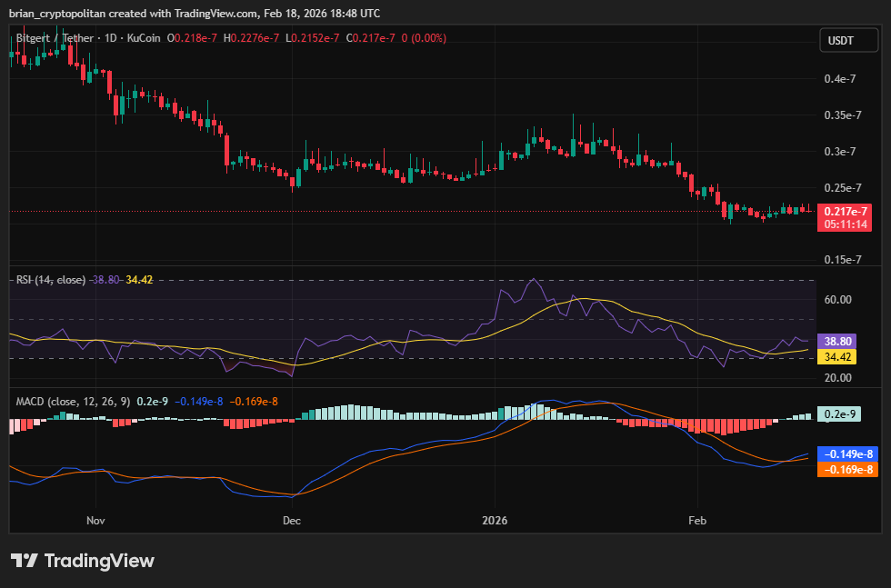
Task: Click the orange -0.169e-8 signal axis tag
Action: click(x=847, y=469)
